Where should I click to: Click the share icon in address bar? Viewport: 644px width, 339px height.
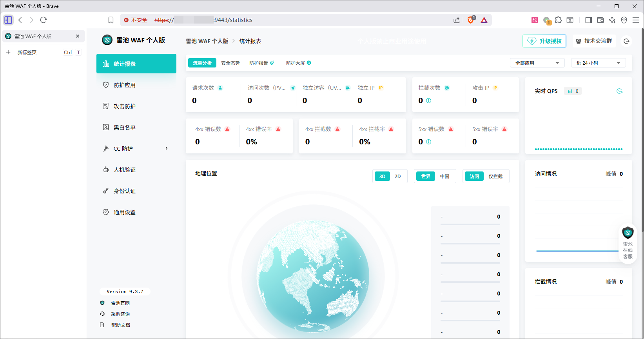click(x=457, y=20)
